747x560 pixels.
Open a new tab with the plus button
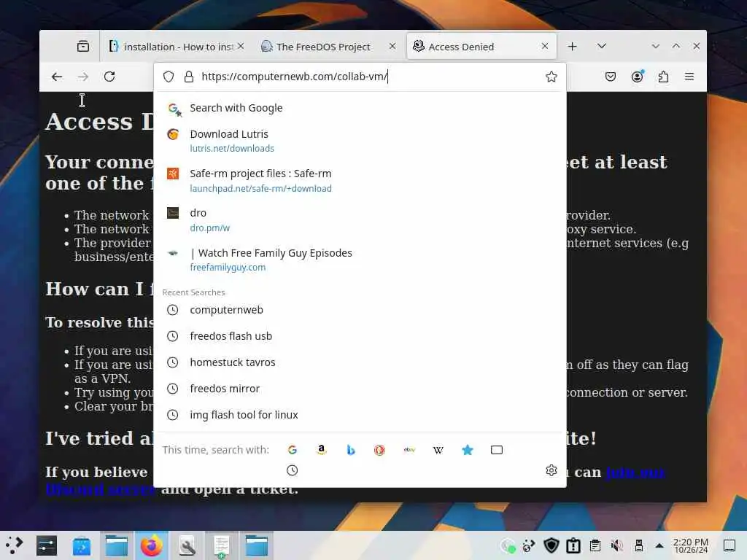[x=572, y=46]
